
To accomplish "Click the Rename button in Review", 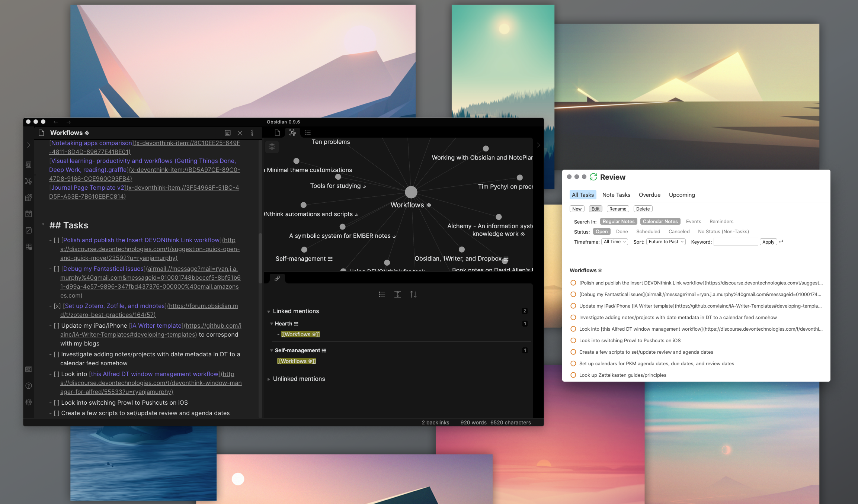I will tap(618, 209).
